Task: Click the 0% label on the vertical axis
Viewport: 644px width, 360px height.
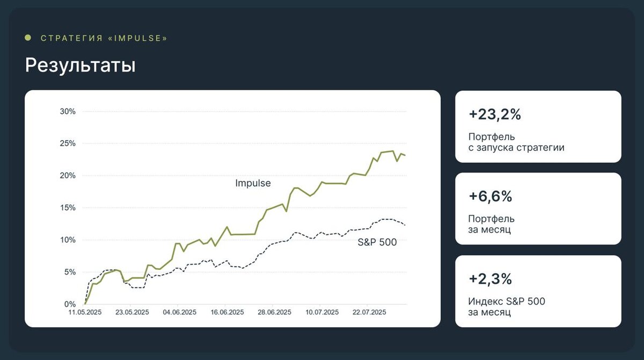Action: pos(70,304)
